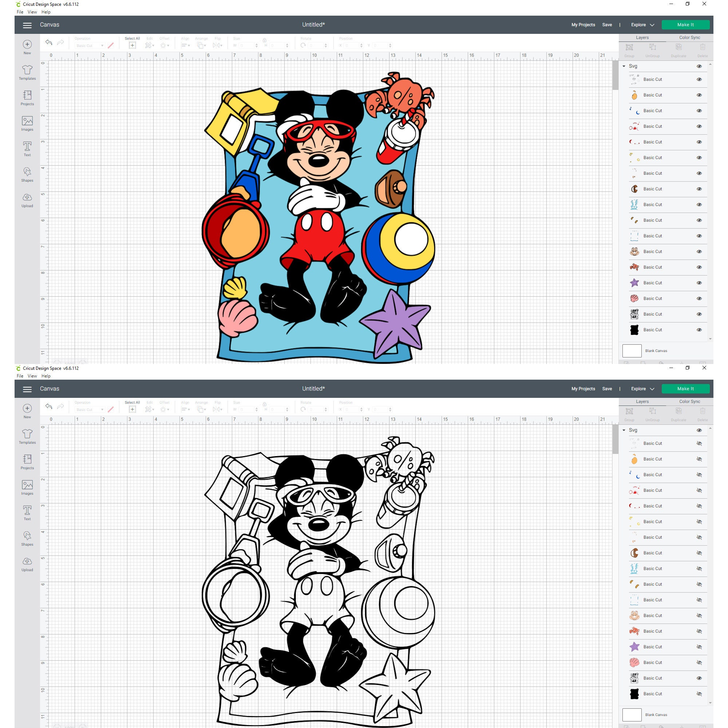Open the Templates panel

(x=27, y=73)
